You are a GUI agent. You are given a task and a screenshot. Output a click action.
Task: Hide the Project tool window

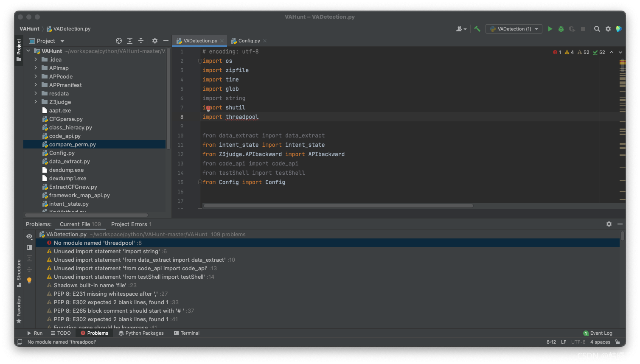tap(166, 41)
